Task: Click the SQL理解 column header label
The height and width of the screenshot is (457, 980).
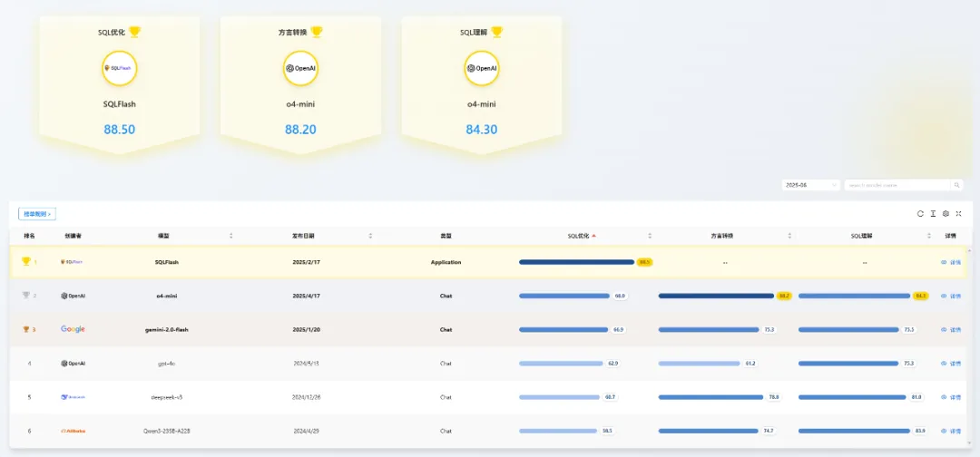Action: [x=861, y=236]
